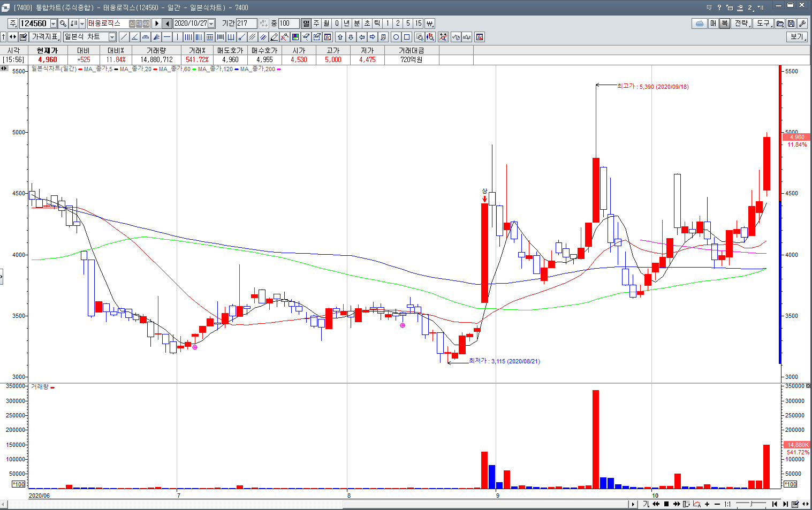
Task: Toggle the 초 (second) period button
Action: [367, 24]
